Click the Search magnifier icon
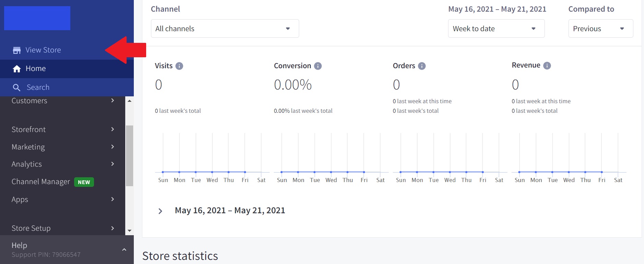The width and height of the screenshot is (644, 264). pyautogui.click(x=16, y=87)
